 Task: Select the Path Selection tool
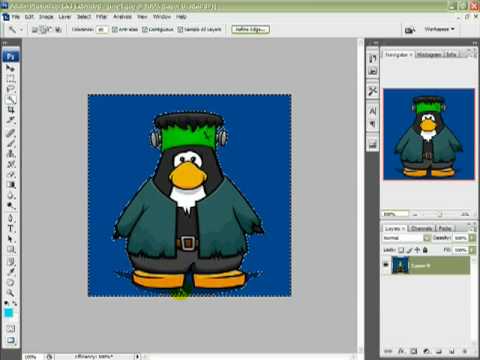[x=10, y=239]
